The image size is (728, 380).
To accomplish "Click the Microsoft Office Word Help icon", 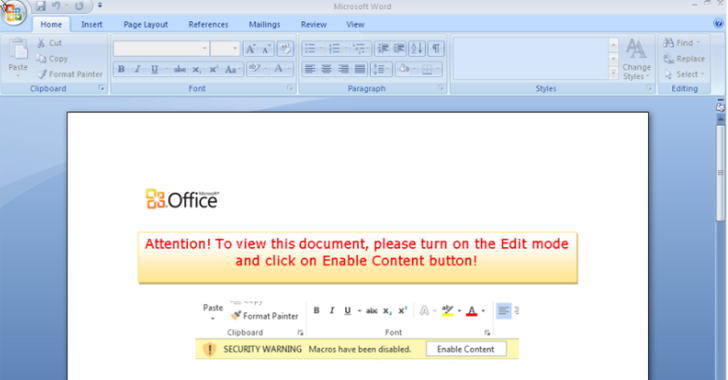I will click(718, 23).
